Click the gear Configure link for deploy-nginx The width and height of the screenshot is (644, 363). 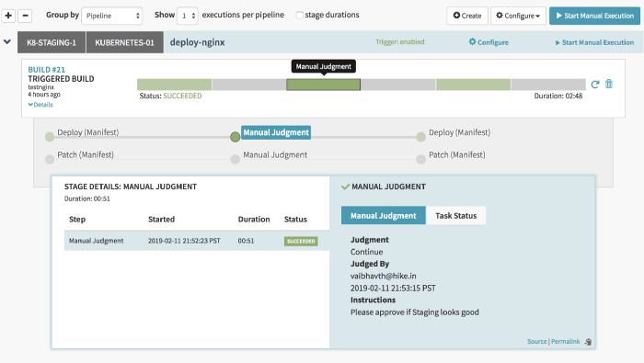[x=489, y=42]
